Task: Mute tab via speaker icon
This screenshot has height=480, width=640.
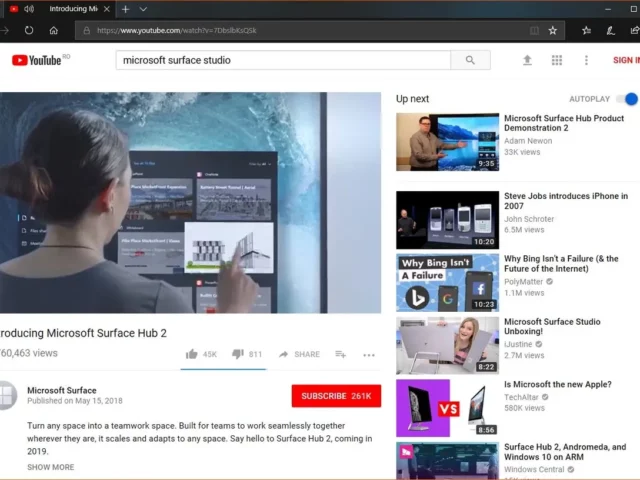Action: [x=29, y=9]
